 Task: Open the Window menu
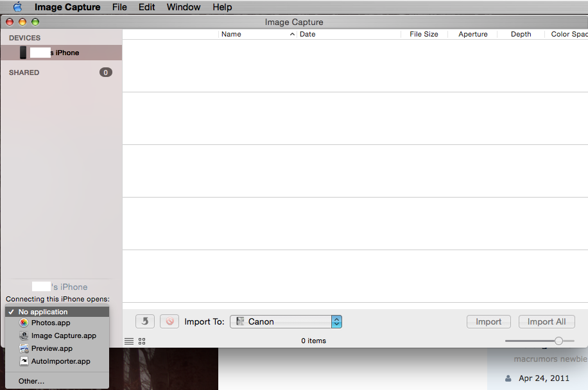click(184, 7)
